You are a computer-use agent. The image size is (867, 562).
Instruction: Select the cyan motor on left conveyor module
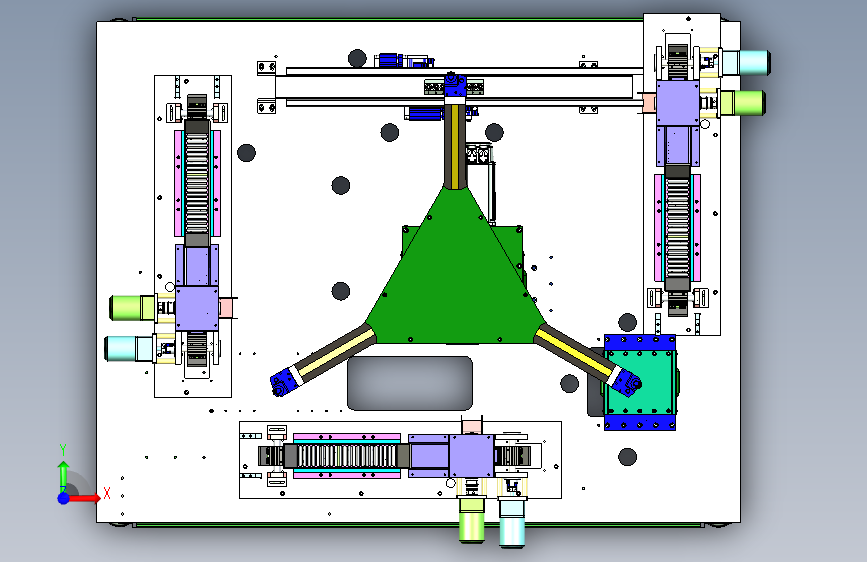click(x=129, y=348)
